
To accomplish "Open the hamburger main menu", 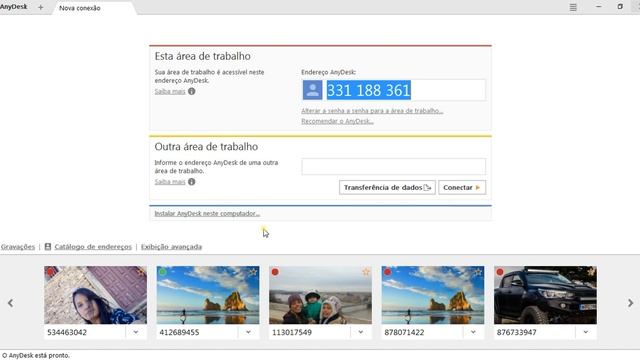I will [x=573, y=7].
